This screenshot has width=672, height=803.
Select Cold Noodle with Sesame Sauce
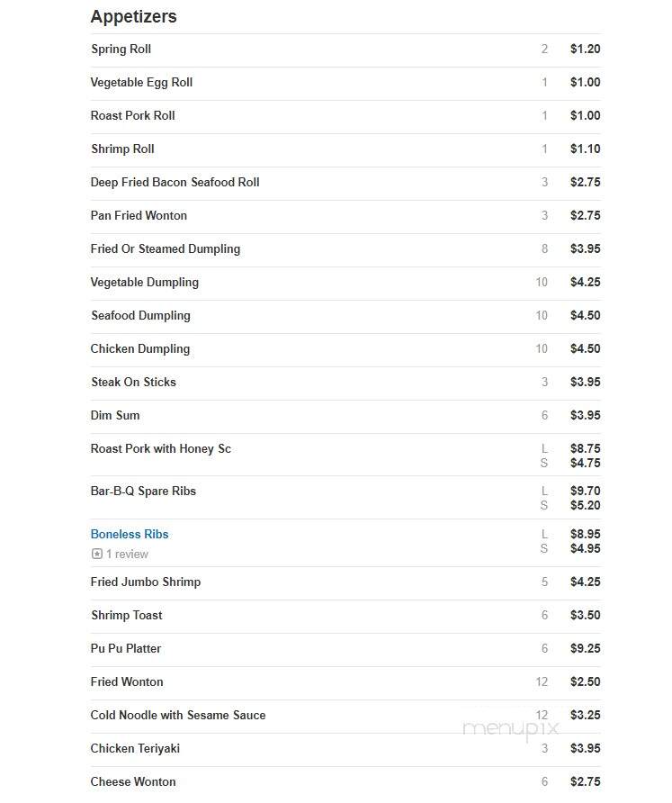click(x=178, y=716)
